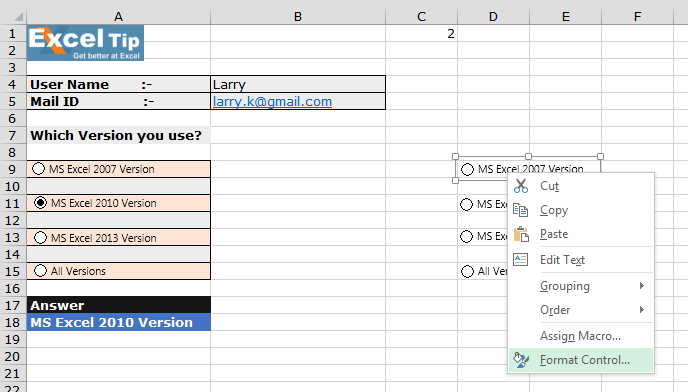Click the Excel Tip logo image
The height and width of the screenshot is (392, 688).
coord(85,43)
